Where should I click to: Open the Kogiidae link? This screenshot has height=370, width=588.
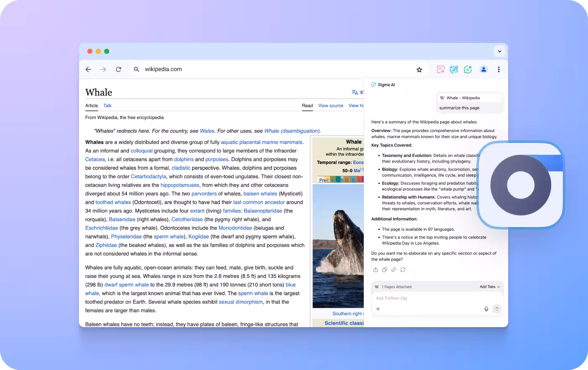click(x=199, y=237)
